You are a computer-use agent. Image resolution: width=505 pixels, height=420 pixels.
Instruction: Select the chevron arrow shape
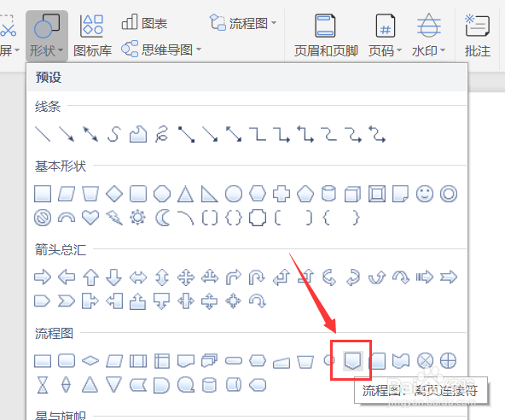(67, 301)
